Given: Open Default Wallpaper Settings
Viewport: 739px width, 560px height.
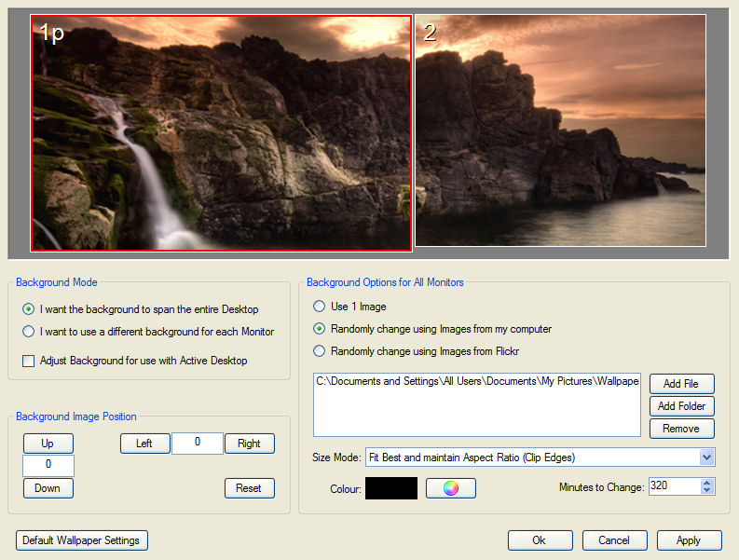Looking at the screenshot, I should pos(82,540).
